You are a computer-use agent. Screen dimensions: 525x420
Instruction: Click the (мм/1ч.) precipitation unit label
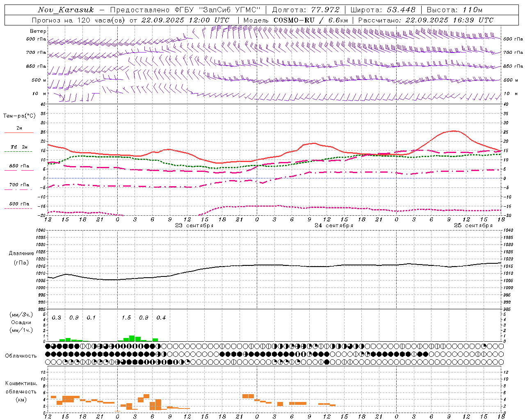click(21, 330)
